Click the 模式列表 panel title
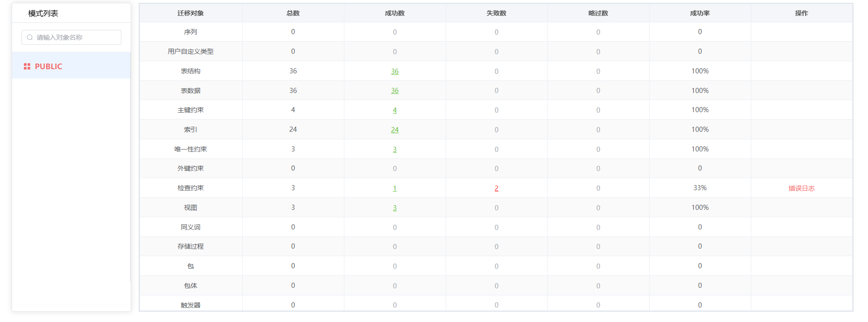The height and width of the screenshot is (322, 868). pyautogui.click(x=43, y=14)
